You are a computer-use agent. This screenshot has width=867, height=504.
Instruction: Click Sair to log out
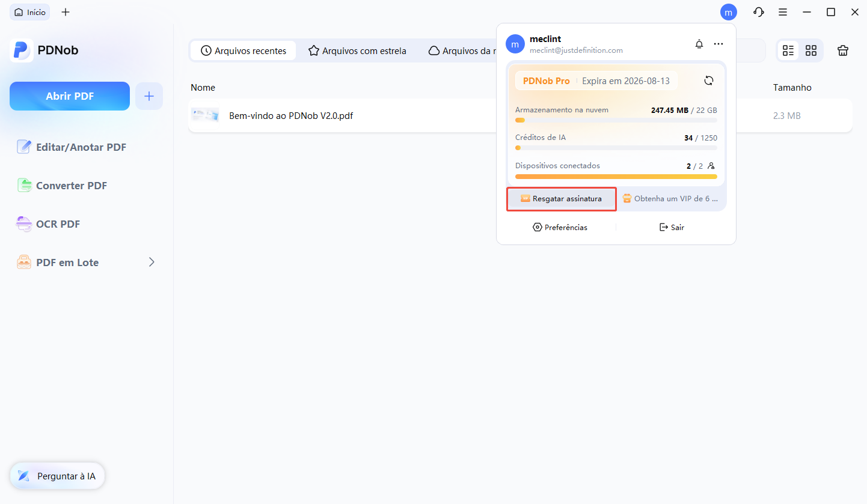click(x=672, y=227)
